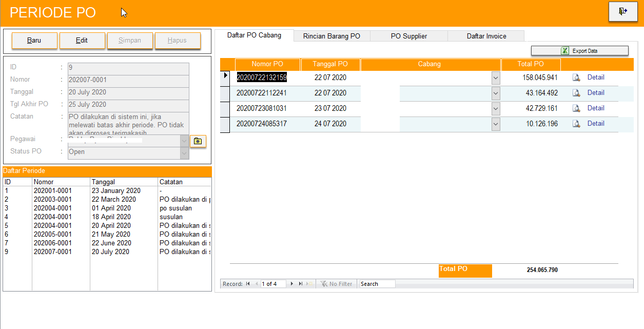Open the PO Supplier tab

click(x=408, y=36)
